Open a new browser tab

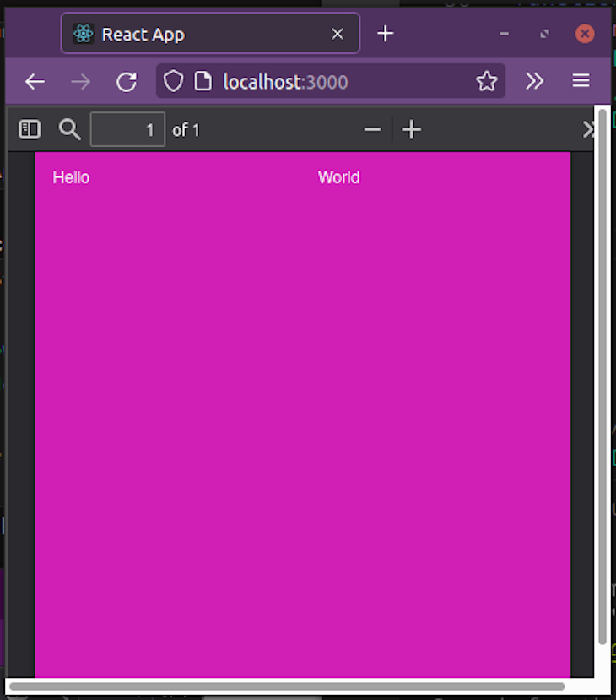coord(386,34)
